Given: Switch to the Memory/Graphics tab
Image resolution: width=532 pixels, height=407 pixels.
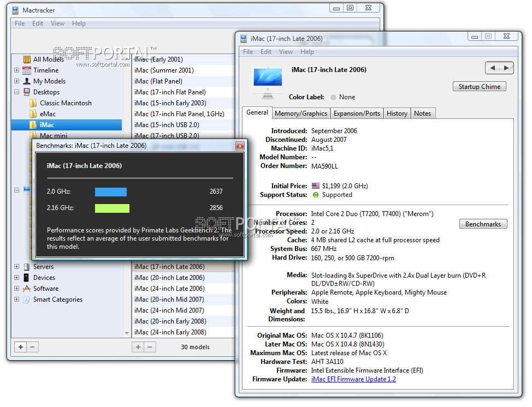Looking at the screenshot, I should (x=301, y=113).
